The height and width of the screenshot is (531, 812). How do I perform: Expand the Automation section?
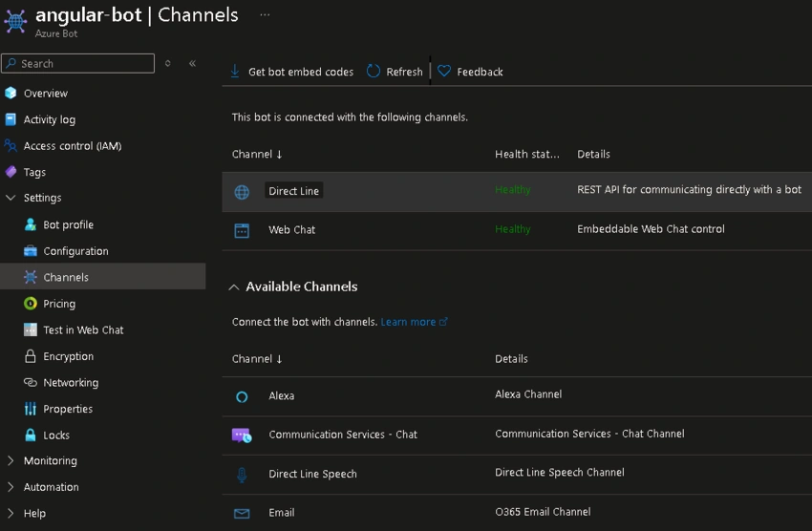11,487
